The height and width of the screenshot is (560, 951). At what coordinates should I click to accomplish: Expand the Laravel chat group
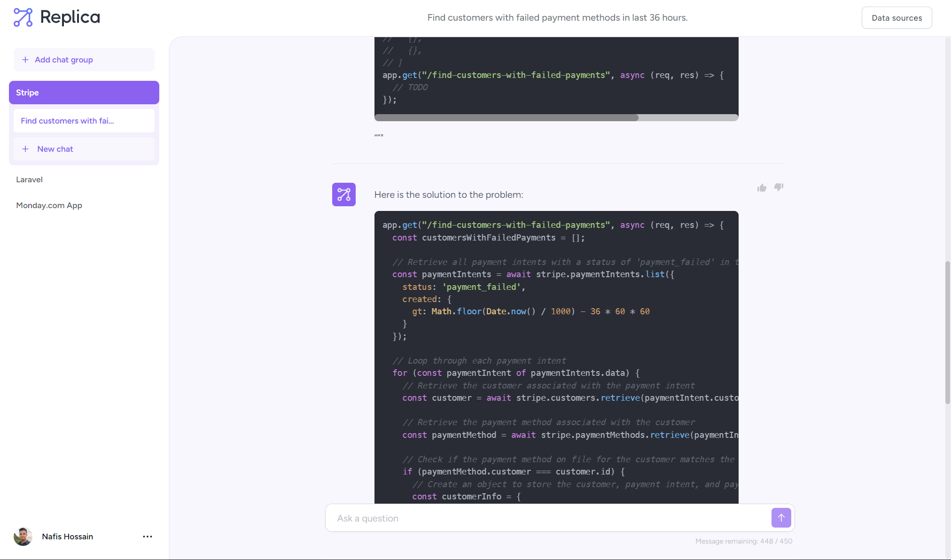[29, 179]
